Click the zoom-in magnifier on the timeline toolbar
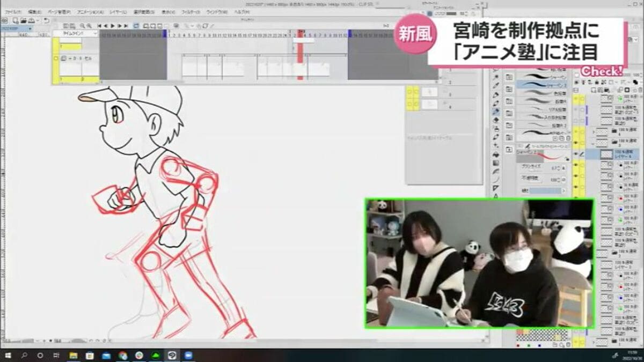Image resolution: width=644 pixels, height=362 pixels. pos(89,25)
